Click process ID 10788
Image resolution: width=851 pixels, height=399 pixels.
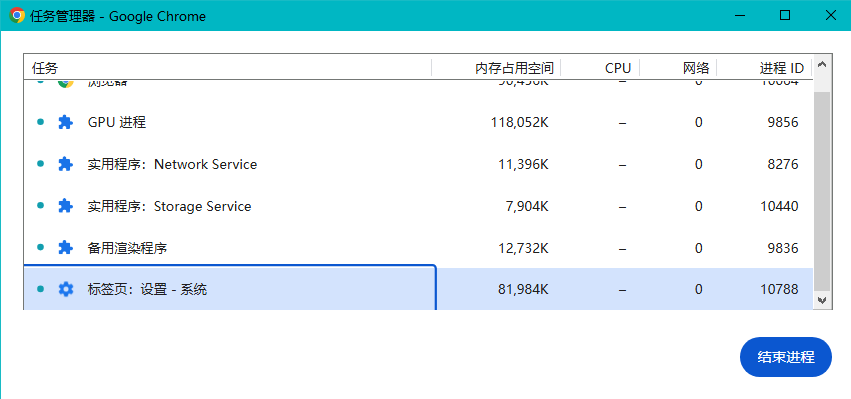click(779, 289)
